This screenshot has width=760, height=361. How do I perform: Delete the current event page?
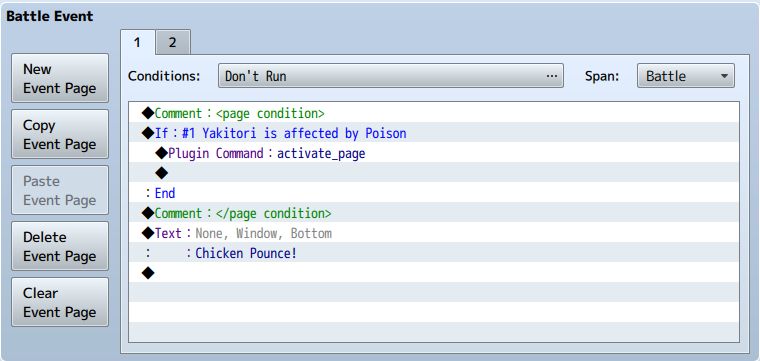pyautogui.click(x=60, y=246)
